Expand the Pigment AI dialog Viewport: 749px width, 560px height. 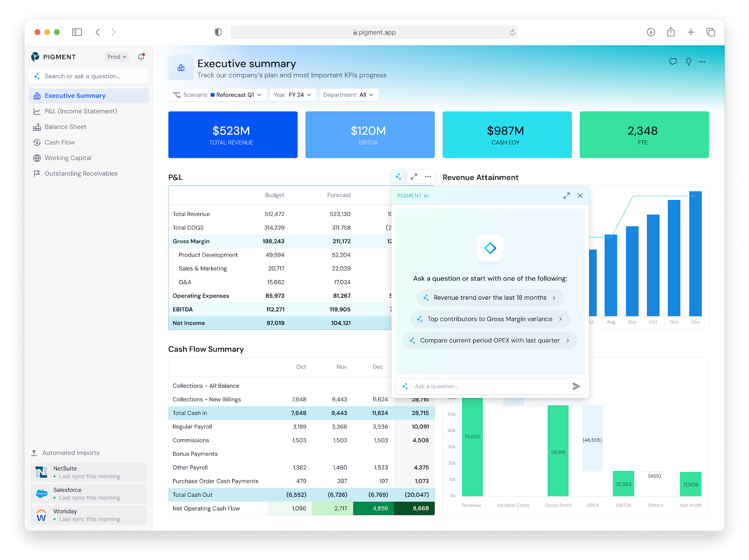(x=566, y=196)
